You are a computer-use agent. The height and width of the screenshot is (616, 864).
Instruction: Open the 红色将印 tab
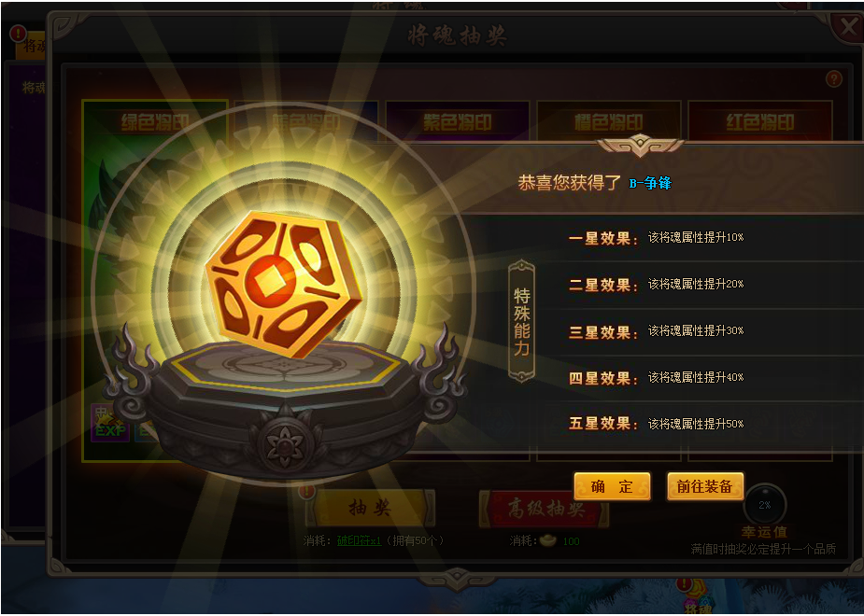pyautogui.click(x=760, y=121)
